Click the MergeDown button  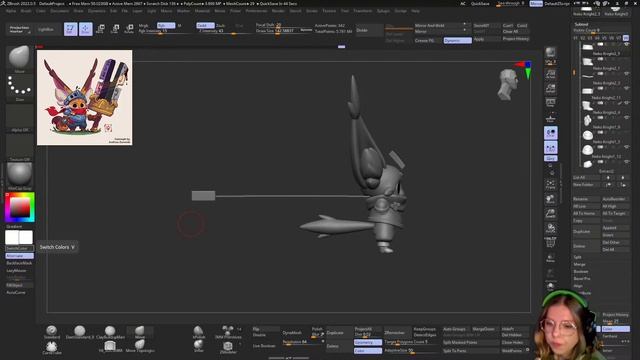click(x=483, y=329)
